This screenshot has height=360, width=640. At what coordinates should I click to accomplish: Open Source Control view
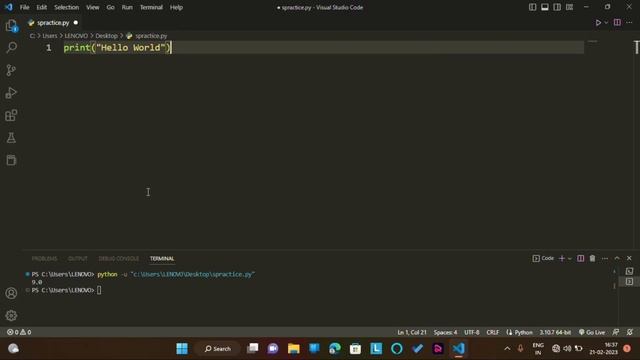click(x=11, y=70)
